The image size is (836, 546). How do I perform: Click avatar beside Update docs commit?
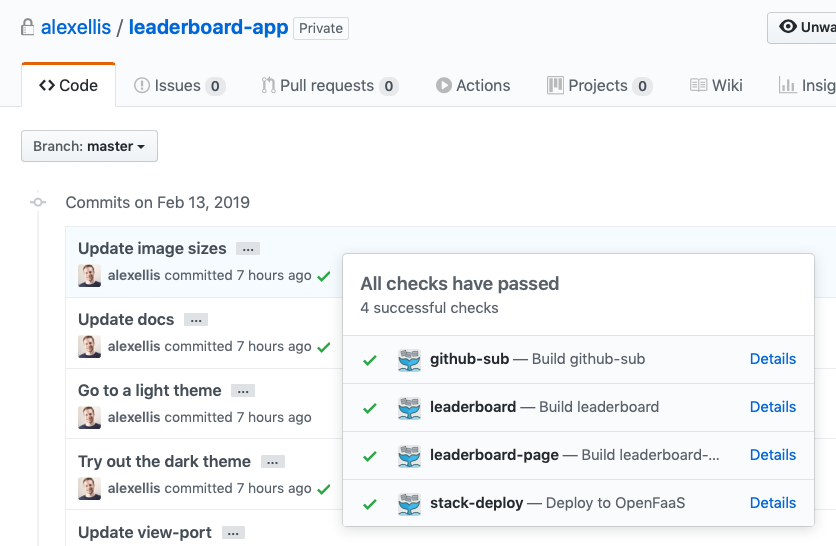pos(90,347)
